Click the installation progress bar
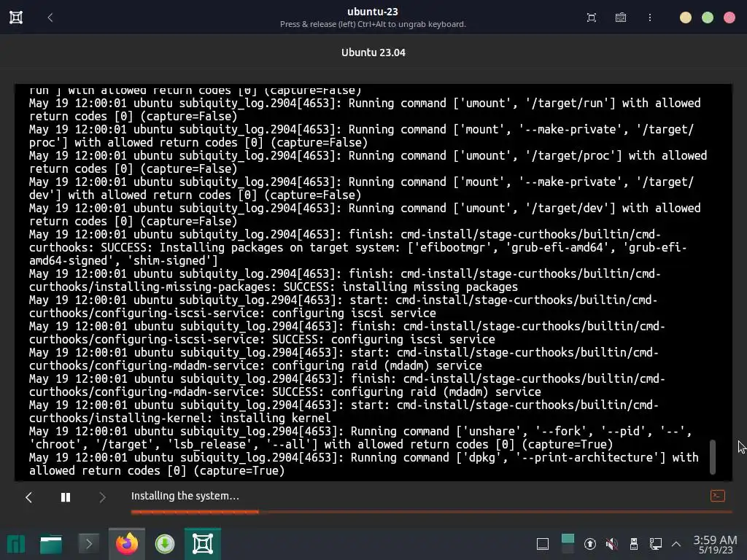 (x=431, y=512)
